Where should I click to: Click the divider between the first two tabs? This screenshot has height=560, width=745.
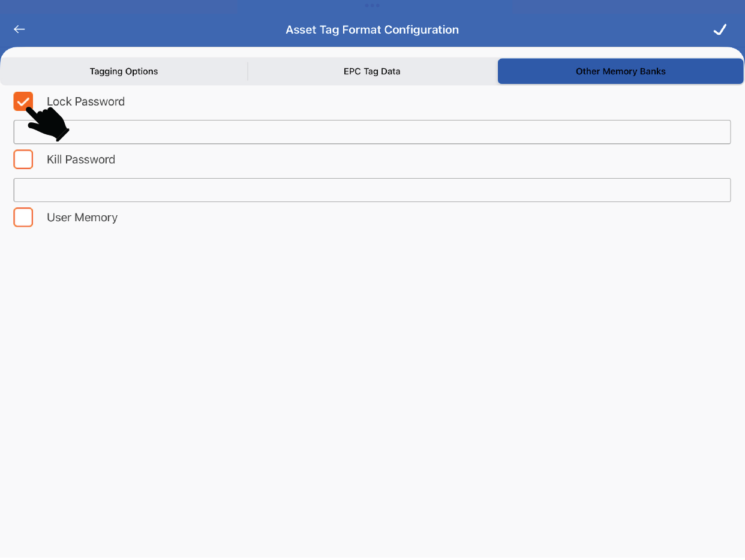click(x=248, y=71)
